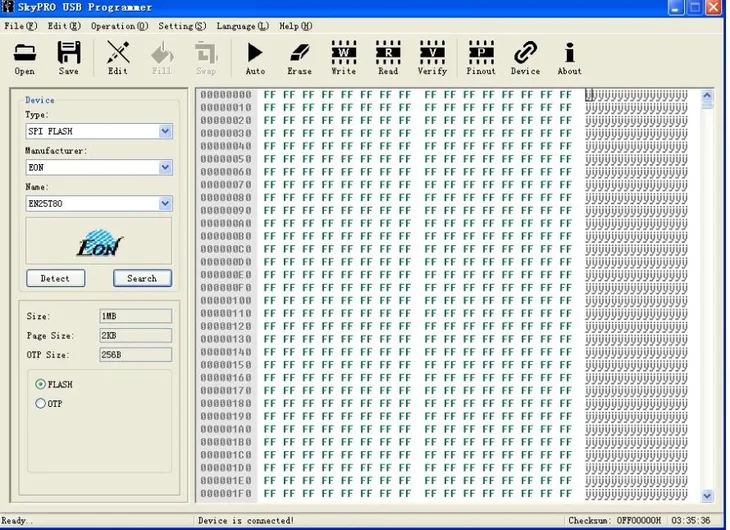This screenshot has width=730, height=530.
Task: Click the Save toolbar icon
Action: (68, 58)
